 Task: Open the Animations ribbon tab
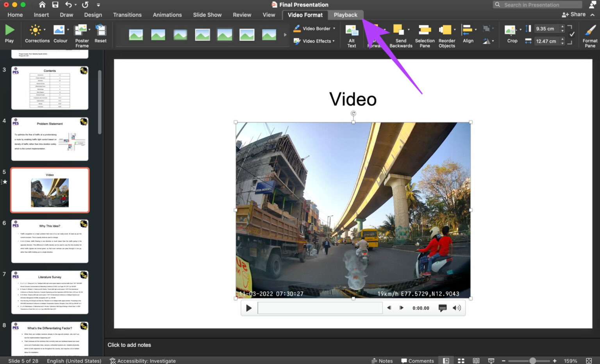pos(167,14)
